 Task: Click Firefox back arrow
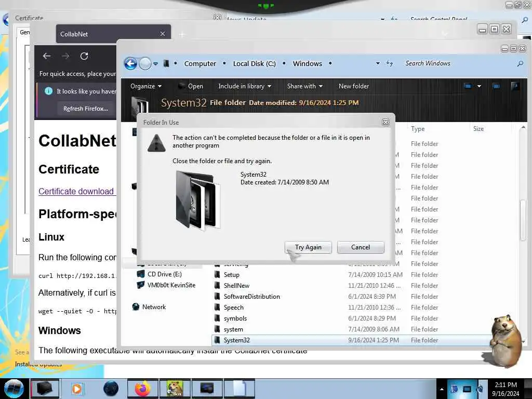(x=47, y=56)
